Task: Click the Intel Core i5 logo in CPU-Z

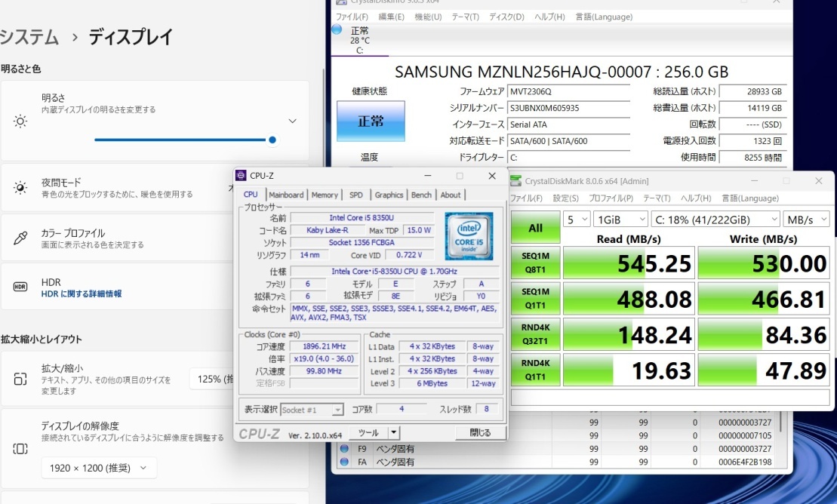Action: (469, 236)
